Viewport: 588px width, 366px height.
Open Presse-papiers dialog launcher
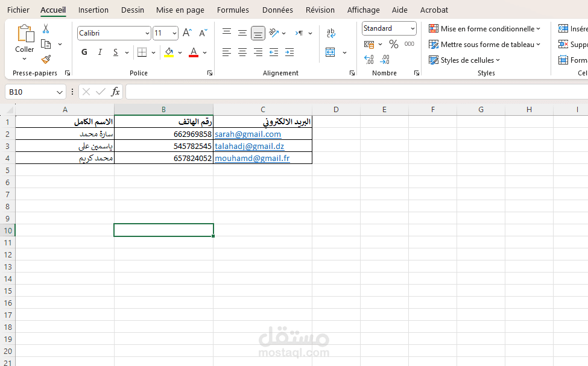pyautogui.click(x=68, y=73)
